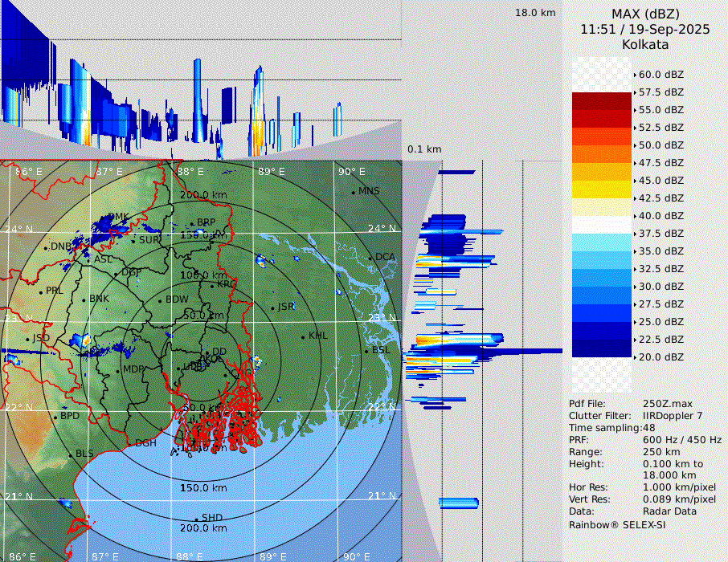
Task: Select the DCA station dot
Action: (x=371, y=258)
